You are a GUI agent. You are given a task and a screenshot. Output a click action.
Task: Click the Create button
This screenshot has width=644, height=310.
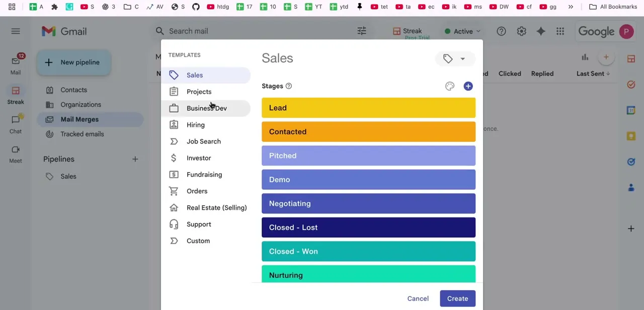[x=457, y=298]
